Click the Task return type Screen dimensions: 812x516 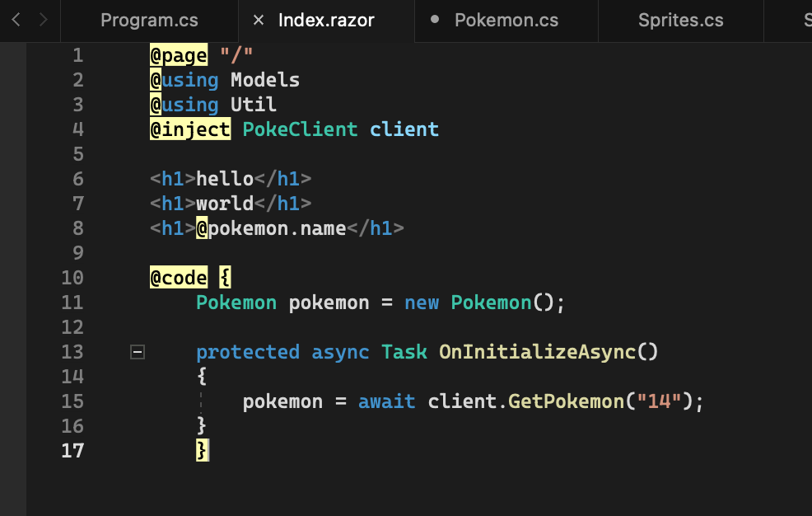(404, 352)
